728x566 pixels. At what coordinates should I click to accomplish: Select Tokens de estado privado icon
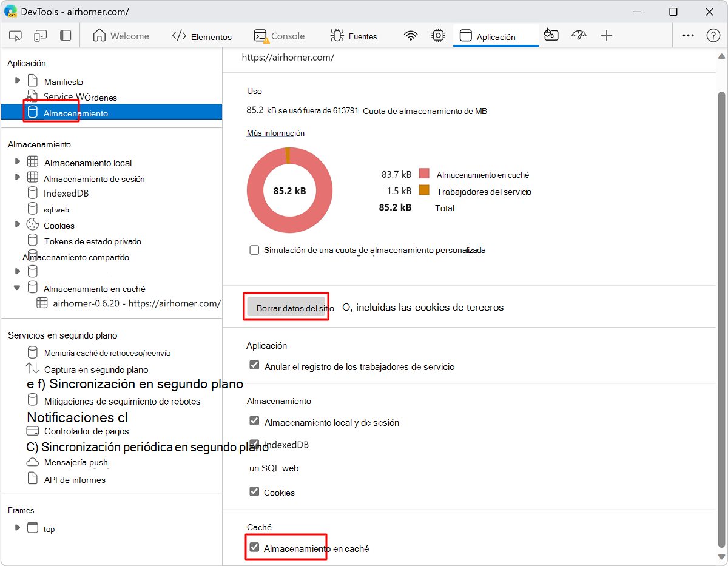pos(33,240)
